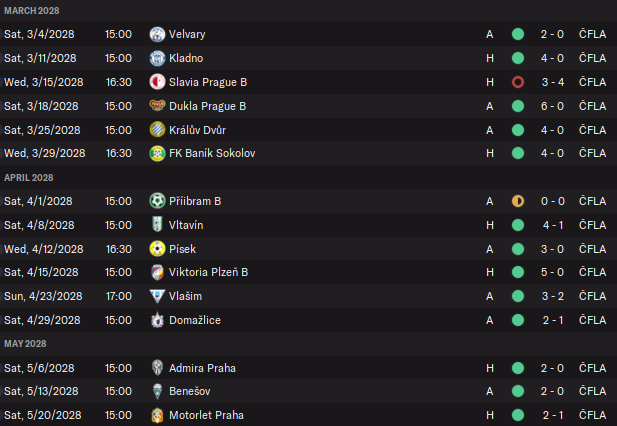
Task: Select the Sat, 5/13/2028 Benešov fixture row
Action: pos(300,391)
